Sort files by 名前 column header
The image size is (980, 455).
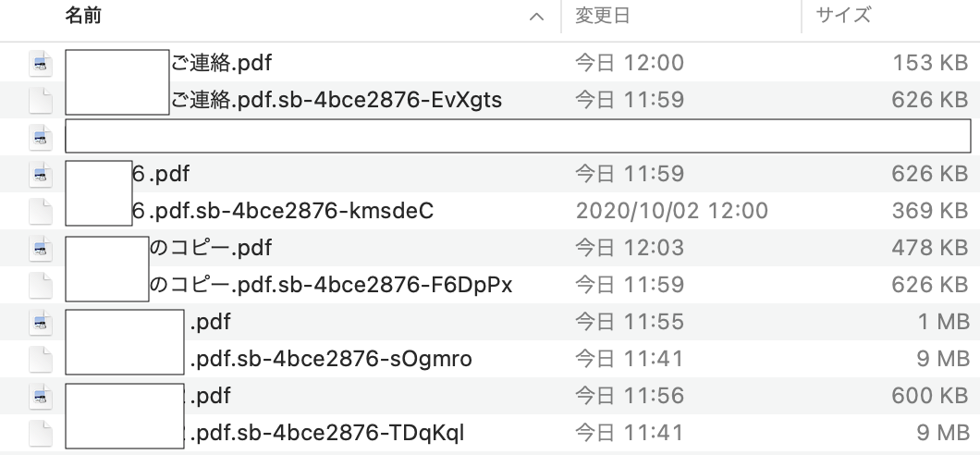coord(83,16)
